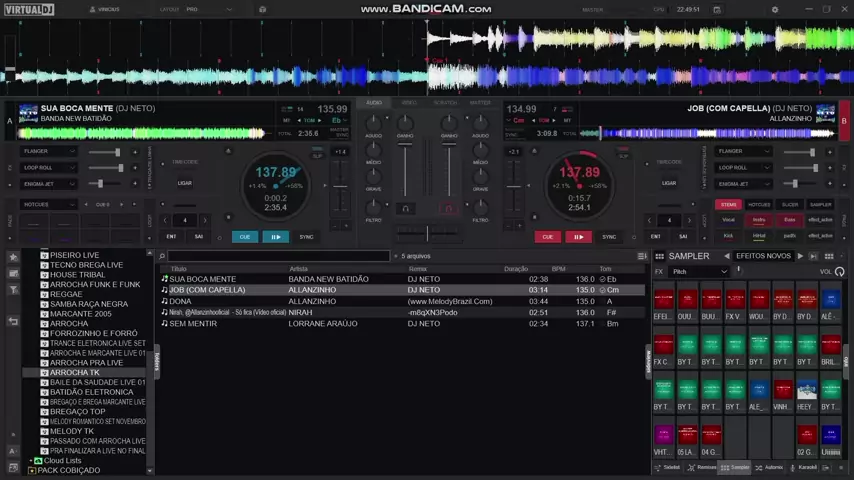This screenshot has height=480, width=854.
Task: Open the FLANGER effect dropdown on deck A
Action: click(49, 152)
